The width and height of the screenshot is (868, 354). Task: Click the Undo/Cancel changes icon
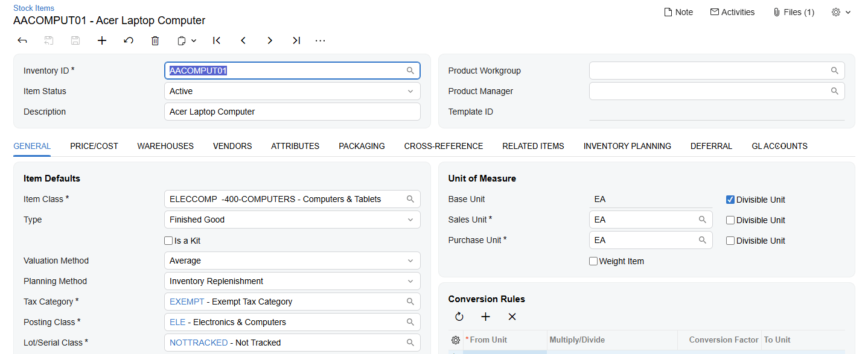[129, 40]
